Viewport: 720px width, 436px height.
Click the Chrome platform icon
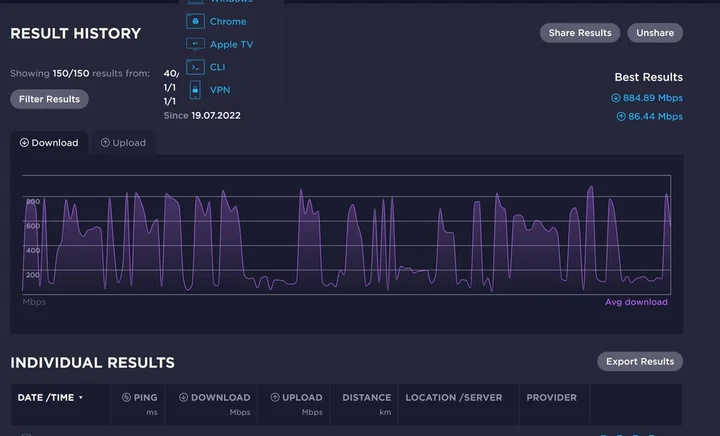195,21
